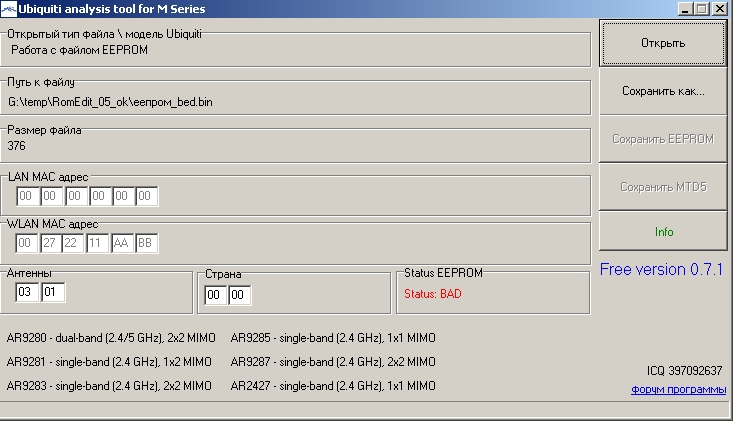The image size is (733, 421).
Task: Select WLAN MAC byte field 11
Action: coord(97,243)
